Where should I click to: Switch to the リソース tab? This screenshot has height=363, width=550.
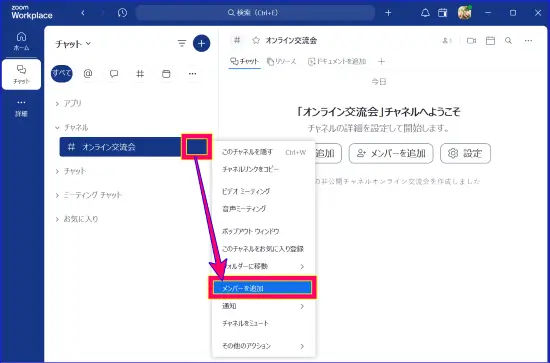pos(282,62)
